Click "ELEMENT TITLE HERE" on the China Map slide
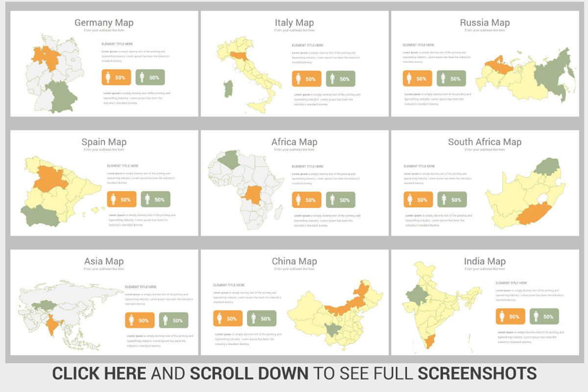 coord(229,285)
